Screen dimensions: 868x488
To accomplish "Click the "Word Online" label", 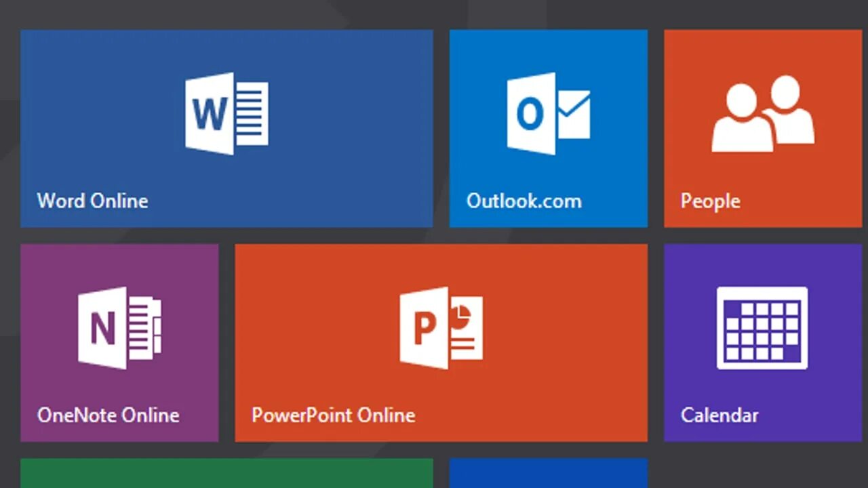I will 92,201.
